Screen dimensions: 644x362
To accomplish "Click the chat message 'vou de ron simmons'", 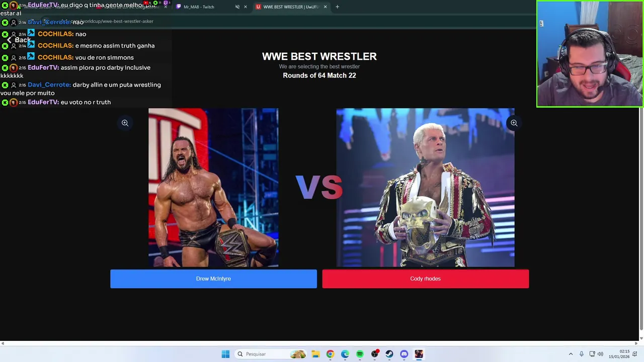I will click(x=104, y=57).
